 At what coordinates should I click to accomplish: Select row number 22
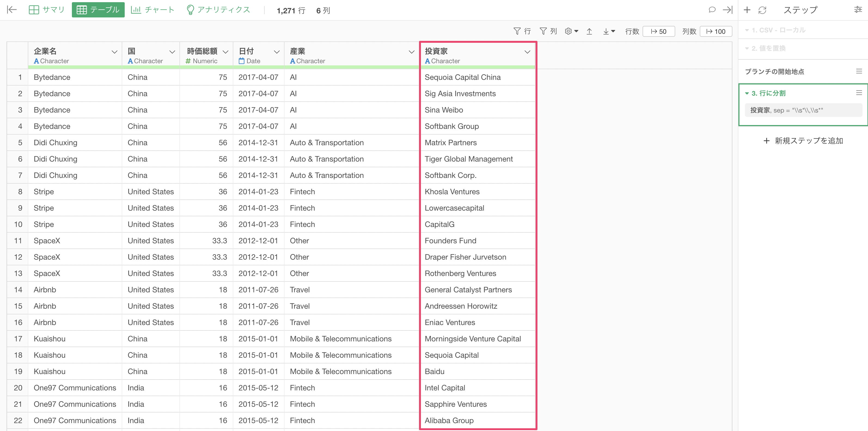(17, 421)
